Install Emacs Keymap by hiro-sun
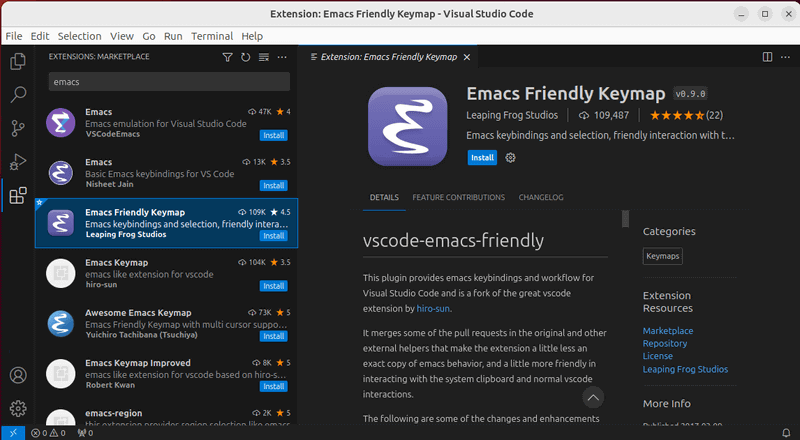This screenshot has width=800, height=440. coord(273,286)
